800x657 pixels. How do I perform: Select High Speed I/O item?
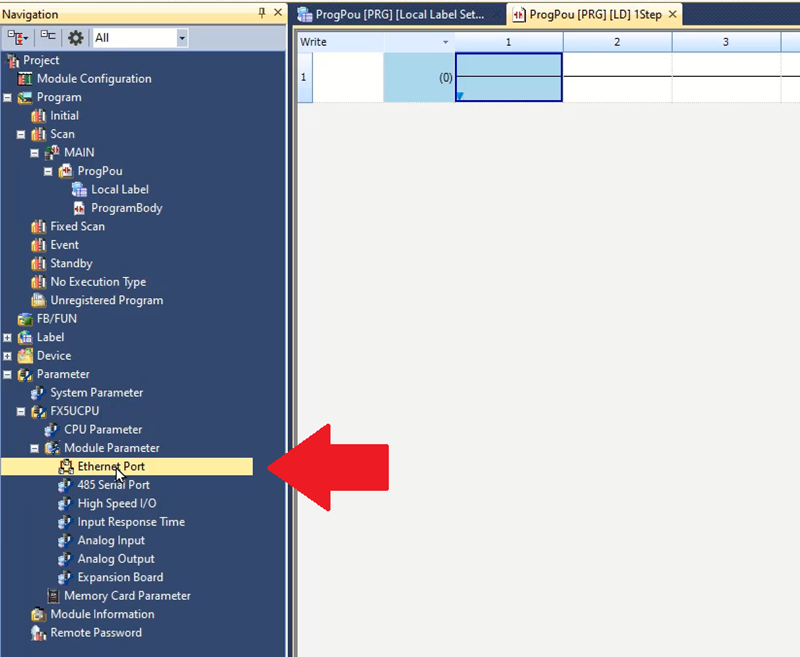tap(117, 503)
